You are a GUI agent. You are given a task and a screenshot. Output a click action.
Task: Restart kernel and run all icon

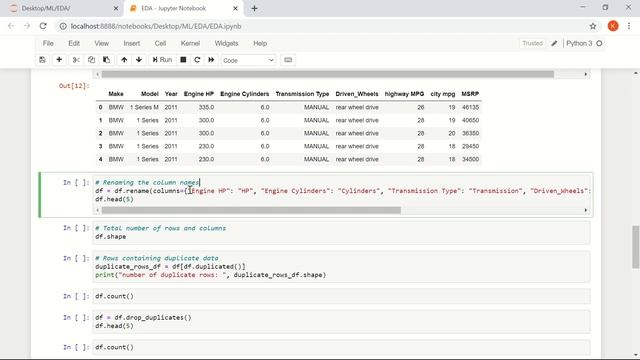point(211,60)
